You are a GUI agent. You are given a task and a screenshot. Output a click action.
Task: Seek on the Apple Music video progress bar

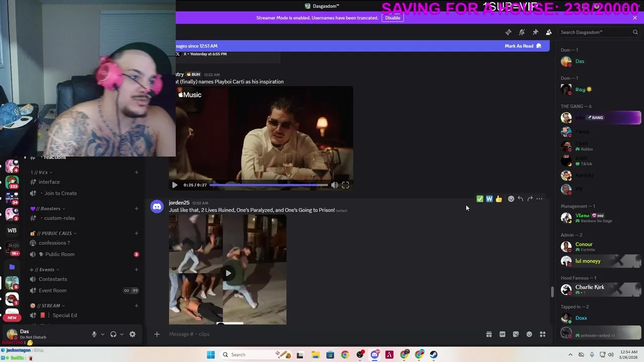269,185
